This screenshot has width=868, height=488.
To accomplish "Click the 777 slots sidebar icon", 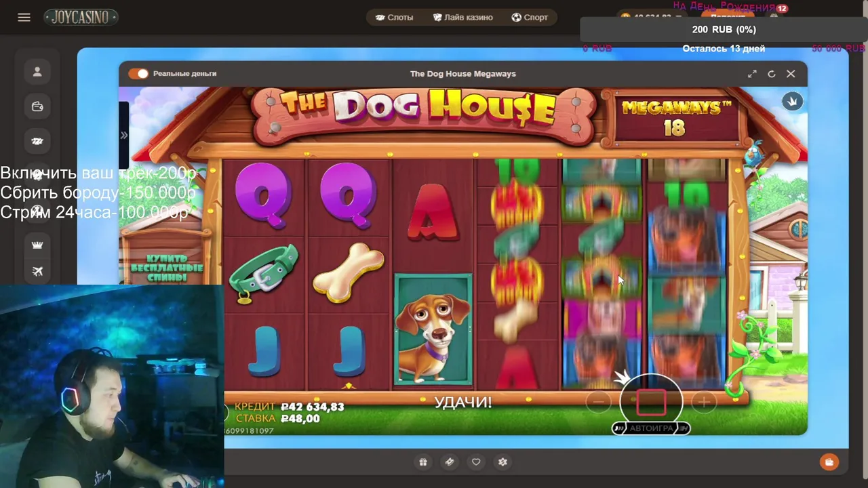I will [x=37, y=141].
